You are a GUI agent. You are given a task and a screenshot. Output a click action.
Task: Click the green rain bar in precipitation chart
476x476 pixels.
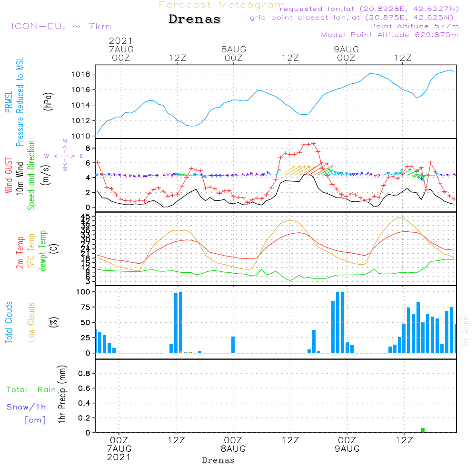(x=423, y=430)
